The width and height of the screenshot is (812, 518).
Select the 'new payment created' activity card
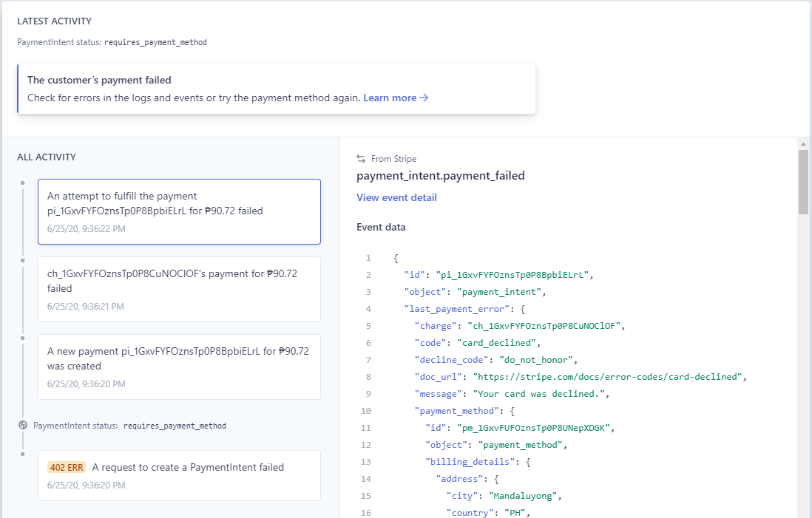(x=179, y=366)
